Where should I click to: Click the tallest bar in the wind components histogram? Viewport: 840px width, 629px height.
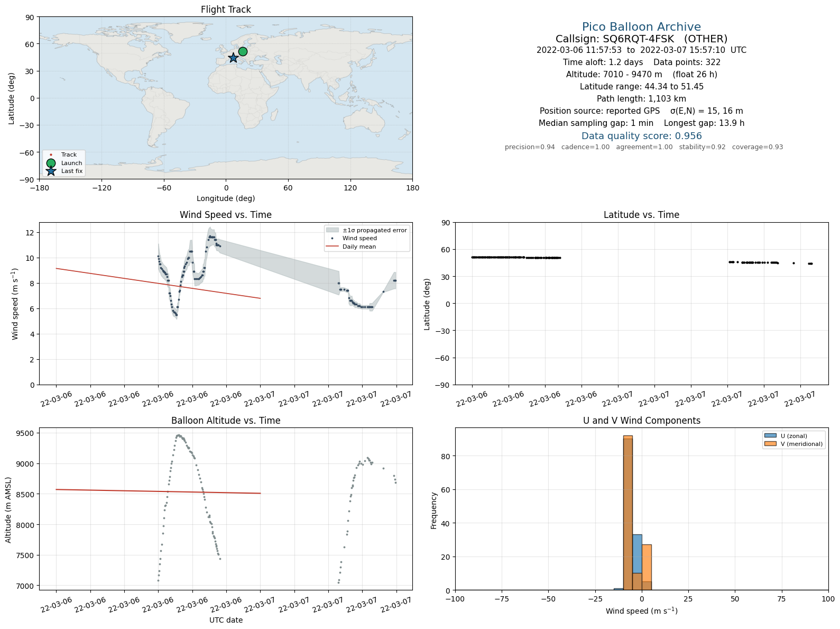pyautogui.click(x=628, y=513)
